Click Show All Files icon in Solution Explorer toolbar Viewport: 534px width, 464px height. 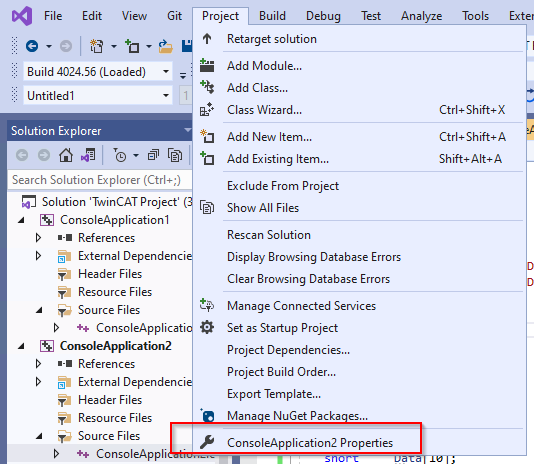(175, 155)
